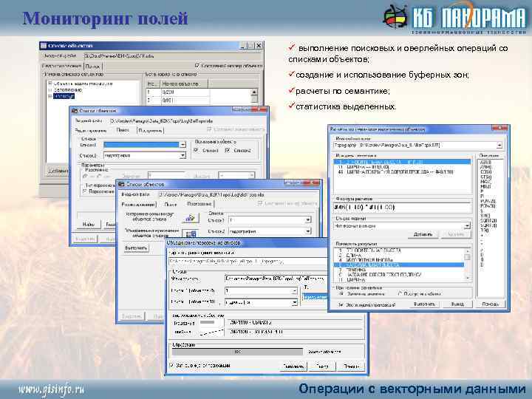Click dashed line sample in overlay dialog
The image size is (532, 399).
211,332
